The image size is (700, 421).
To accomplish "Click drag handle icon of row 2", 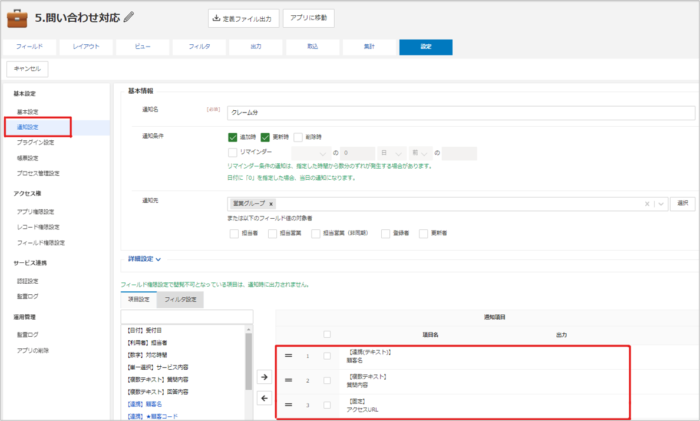I will [x=288, y=380].
